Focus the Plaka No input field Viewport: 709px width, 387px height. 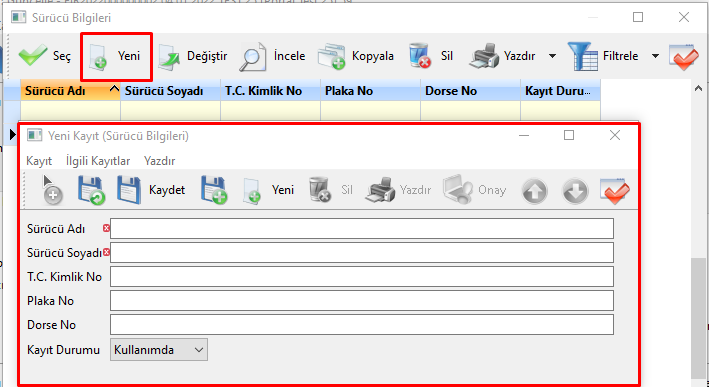(x=362, y=301)
